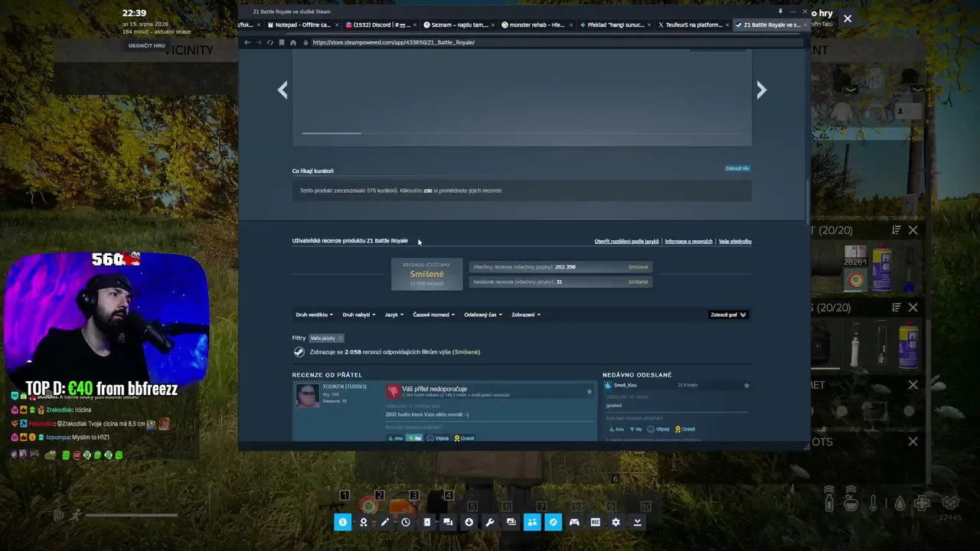
Task: Show previous item in store carousel
Action: [283, 90]
